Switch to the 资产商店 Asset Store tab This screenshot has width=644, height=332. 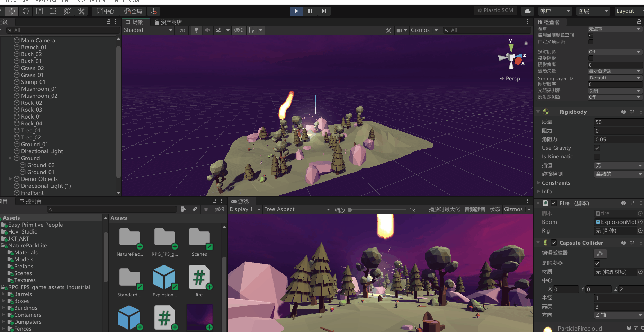pos(168,22)
